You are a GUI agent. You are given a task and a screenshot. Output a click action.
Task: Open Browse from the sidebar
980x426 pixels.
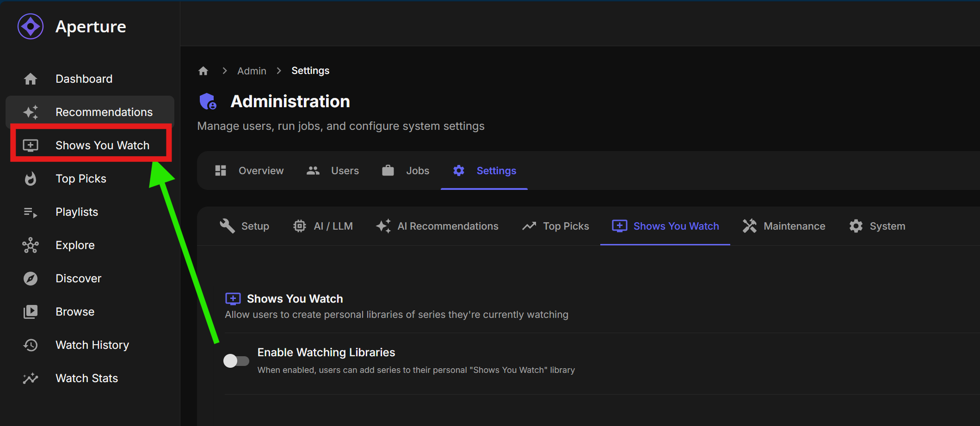point(75,312)
